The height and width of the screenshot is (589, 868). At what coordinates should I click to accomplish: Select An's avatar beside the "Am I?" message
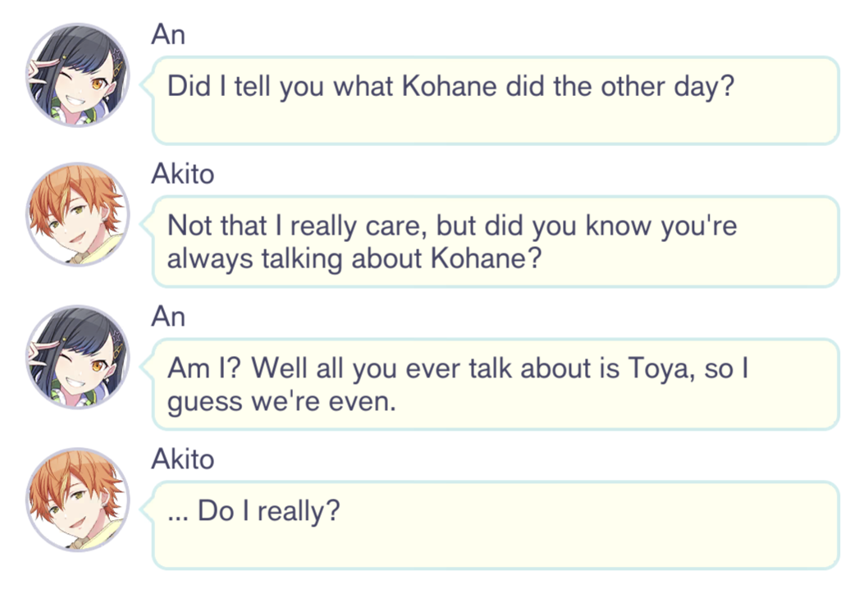[x=78, y=358]
